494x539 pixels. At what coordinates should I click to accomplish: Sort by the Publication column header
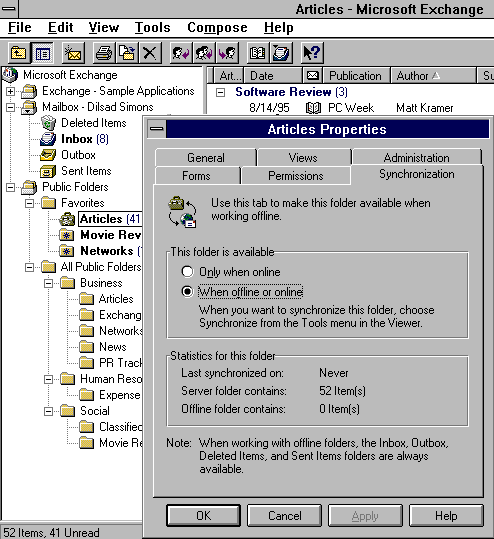coord(356,75)
